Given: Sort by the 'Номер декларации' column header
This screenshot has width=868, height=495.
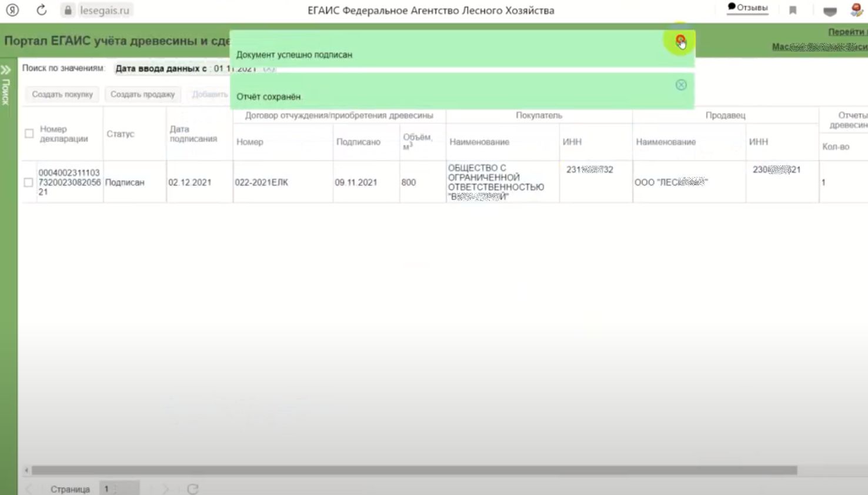Looking at the screenshot, I should (x=64, y=134).
